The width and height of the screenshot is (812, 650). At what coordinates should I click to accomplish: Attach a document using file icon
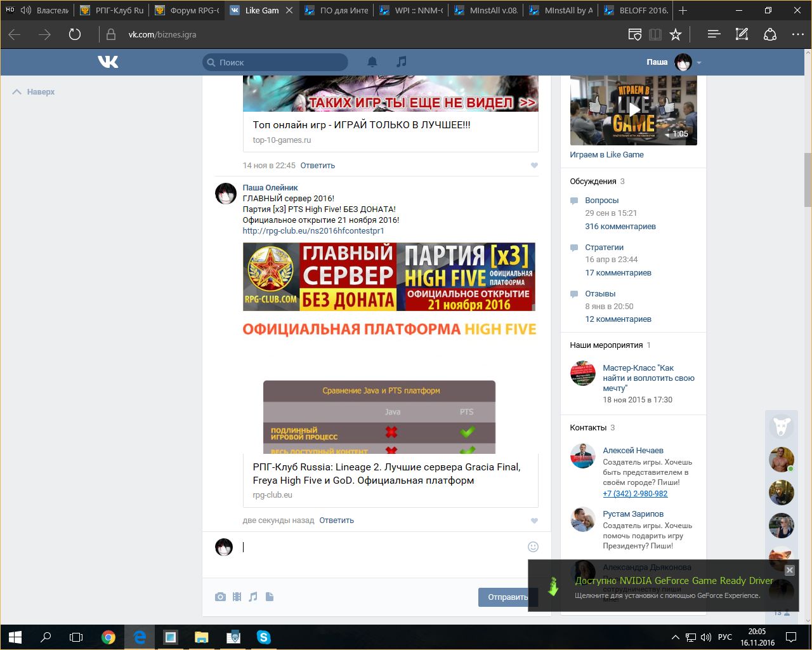pyautogui.click(x=270, y=597)
